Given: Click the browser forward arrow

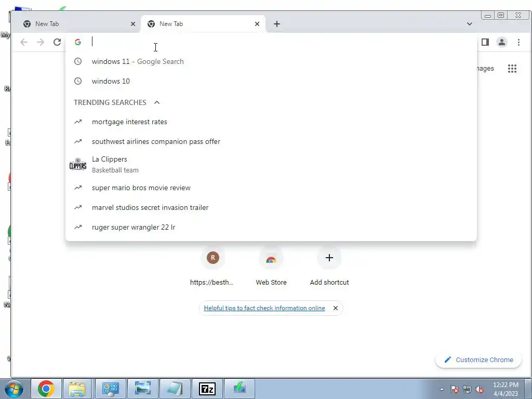Looking at the screenshot, I should [41, 42].
